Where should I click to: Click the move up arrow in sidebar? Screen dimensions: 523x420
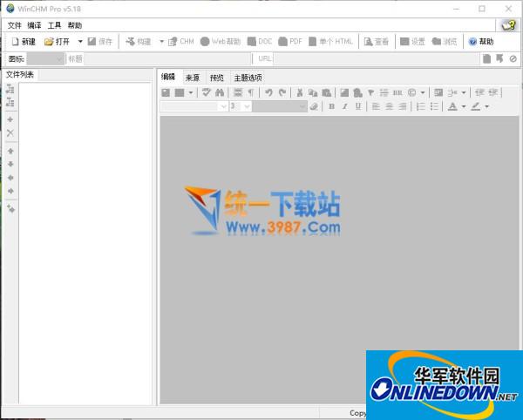[x=10, y=151]
